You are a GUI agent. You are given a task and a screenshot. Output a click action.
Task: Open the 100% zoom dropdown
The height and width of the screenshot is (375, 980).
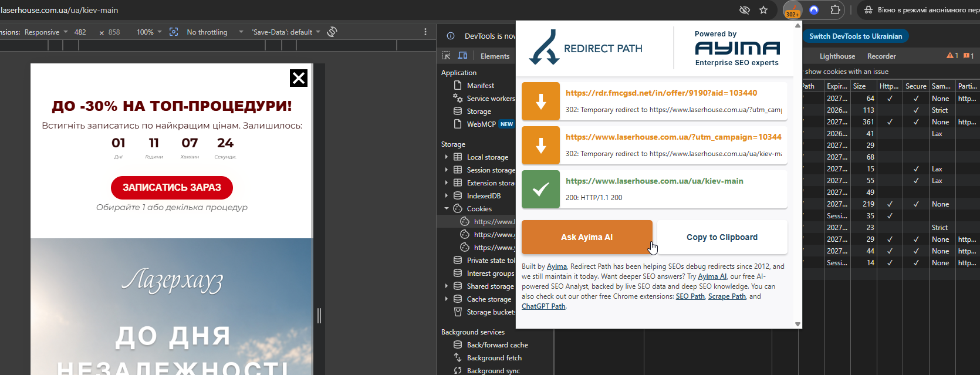click(149, 32)
